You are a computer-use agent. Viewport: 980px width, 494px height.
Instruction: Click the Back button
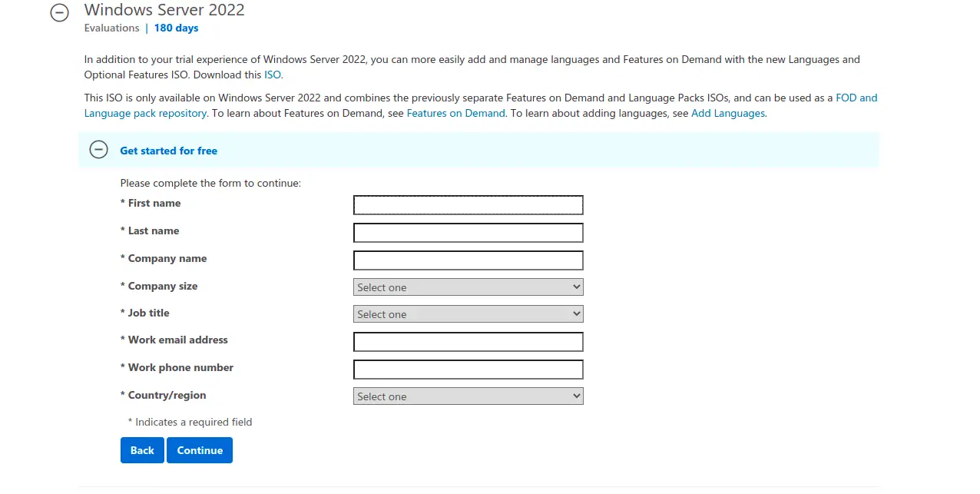coord(141,450)
